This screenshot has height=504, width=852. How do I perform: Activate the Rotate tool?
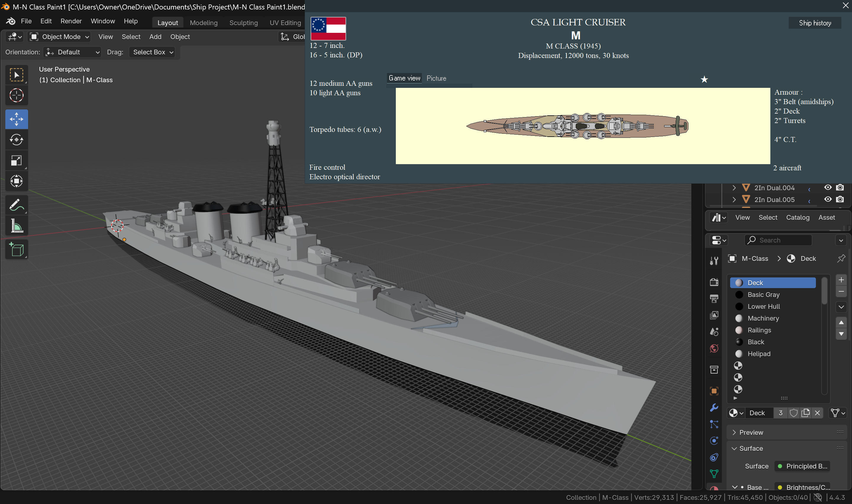16,140
